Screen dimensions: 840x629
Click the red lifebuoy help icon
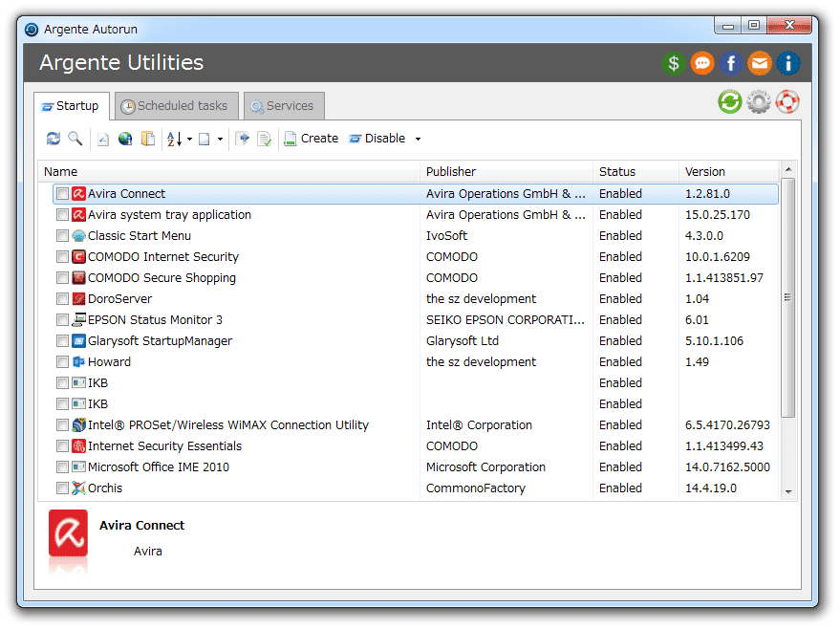787,101
